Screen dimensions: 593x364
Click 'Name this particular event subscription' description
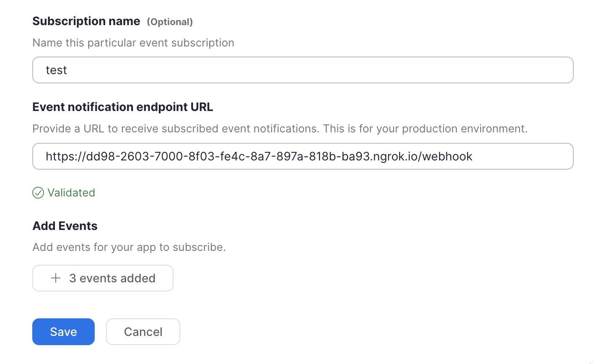point(133,43)
